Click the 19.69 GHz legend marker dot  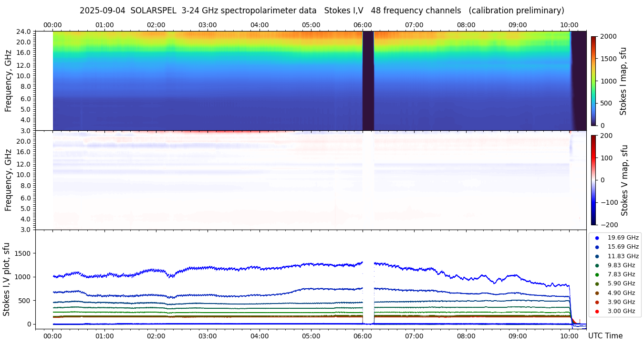tap(597, 238)
